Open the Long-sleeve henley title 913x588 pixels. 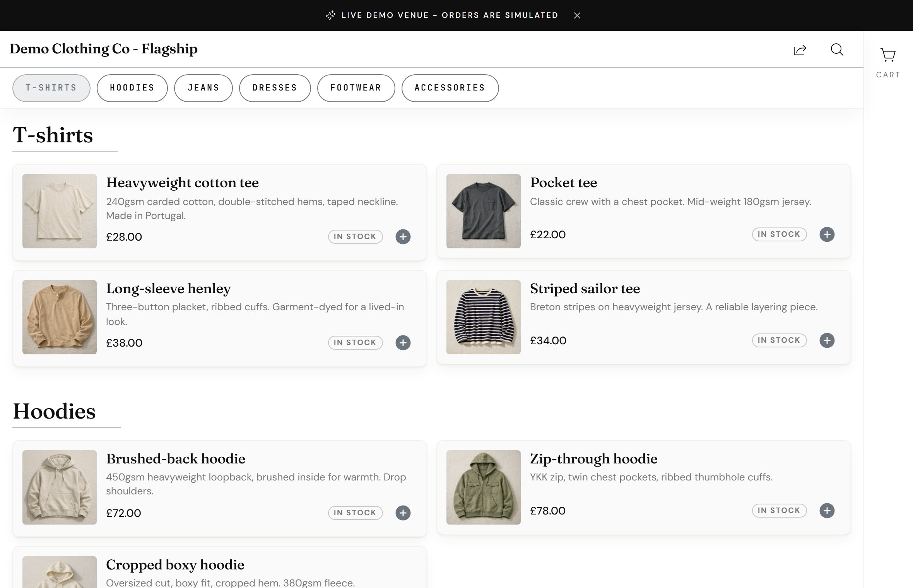pos(168,289)
